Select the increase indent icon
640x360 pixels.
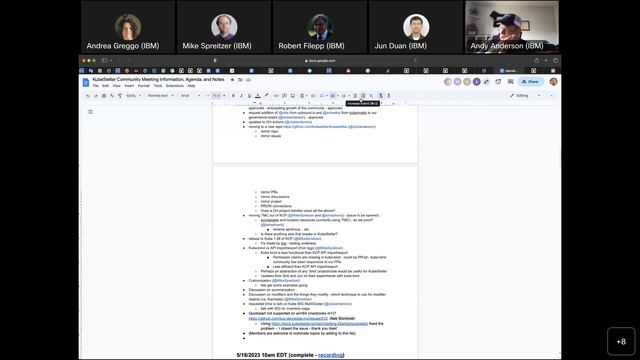click(x=363, y=96)
